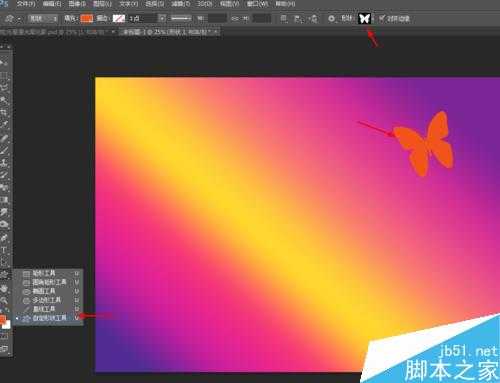Select the Healing Brush tool
500x383 pixels.
tap(4, 138)
